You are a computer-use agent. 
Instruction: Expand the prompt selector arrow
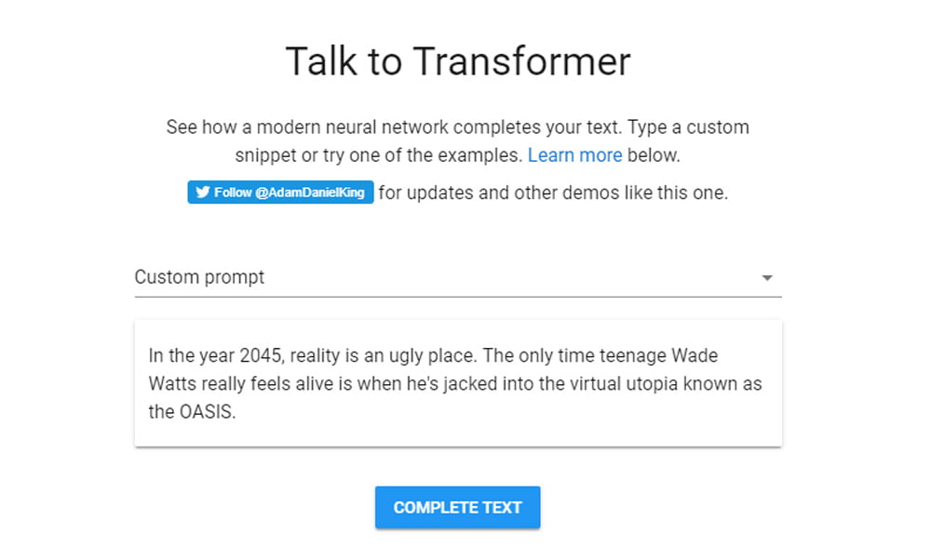[x=767, y=277]
